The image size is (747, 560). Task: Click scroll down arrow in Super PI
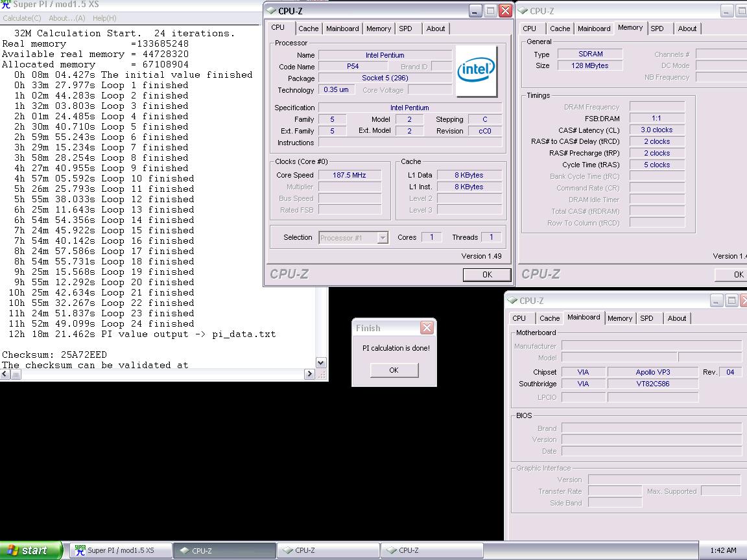(321, 363)
